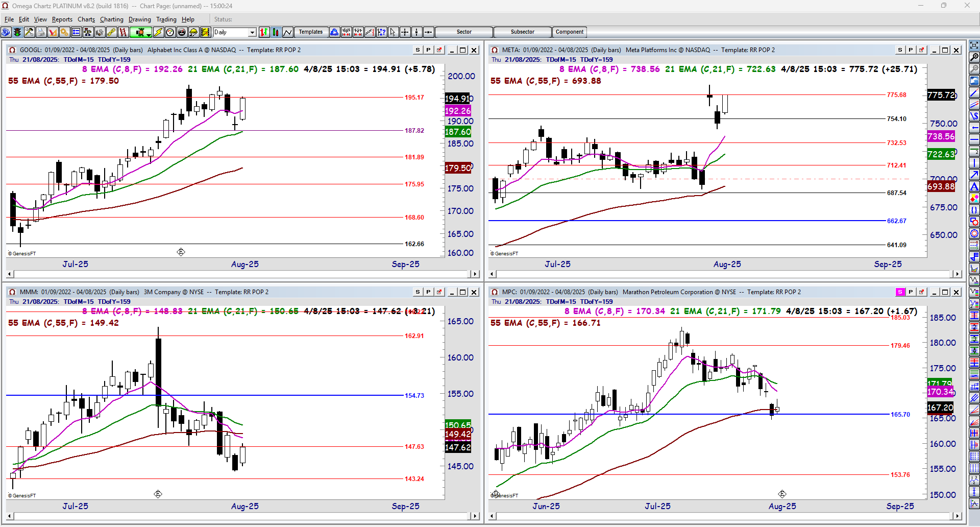This screenshot has width=980, height=527.
Task: Click left scroll arrow on MMM chart
Action: point(10,516)
